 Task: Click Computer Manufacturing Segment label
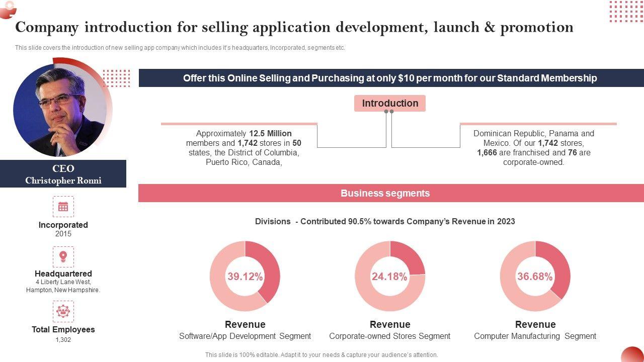(x=535, y=336)
